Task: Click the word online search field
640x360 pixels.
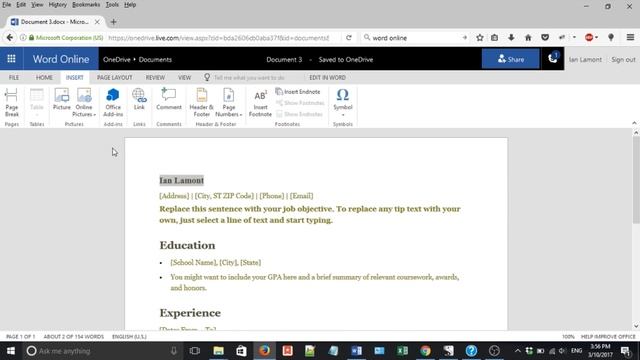Action: point(414,38)
